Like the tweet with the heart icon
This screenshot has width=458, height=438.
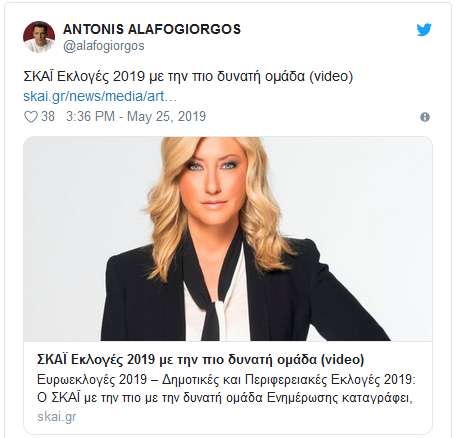(x=31, y=117)
